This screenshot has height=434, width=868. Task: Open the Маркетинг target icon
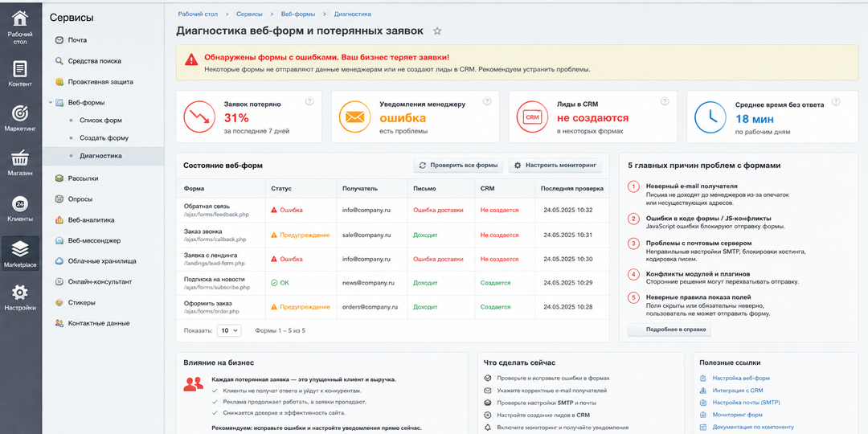20,113
